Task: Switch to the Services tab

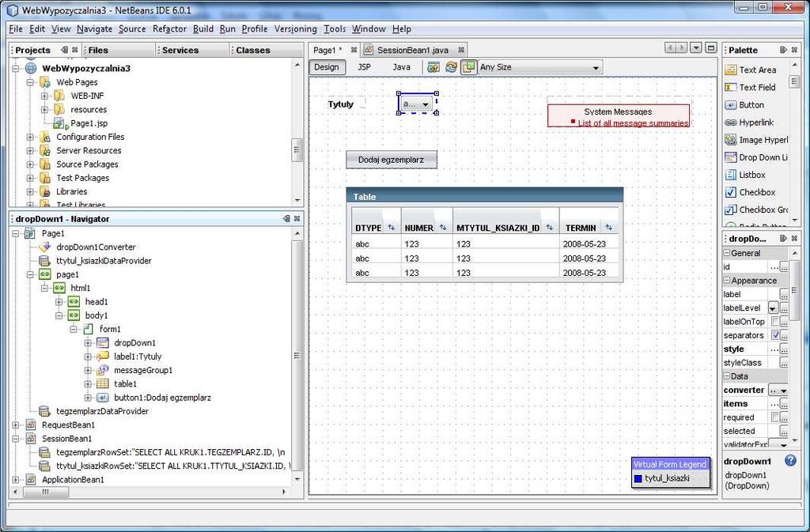Action: click(180, 50)
